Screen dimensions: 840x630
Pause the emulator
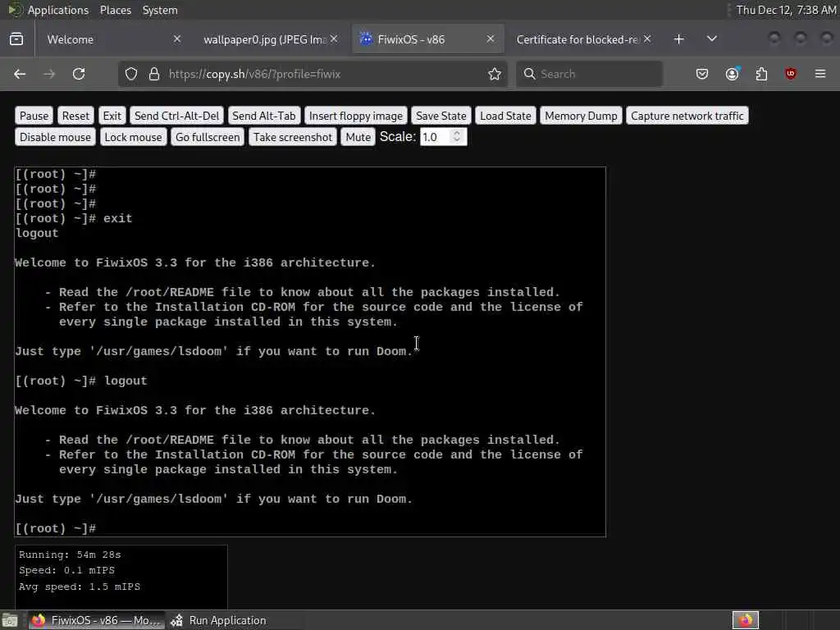coord(34,116)
